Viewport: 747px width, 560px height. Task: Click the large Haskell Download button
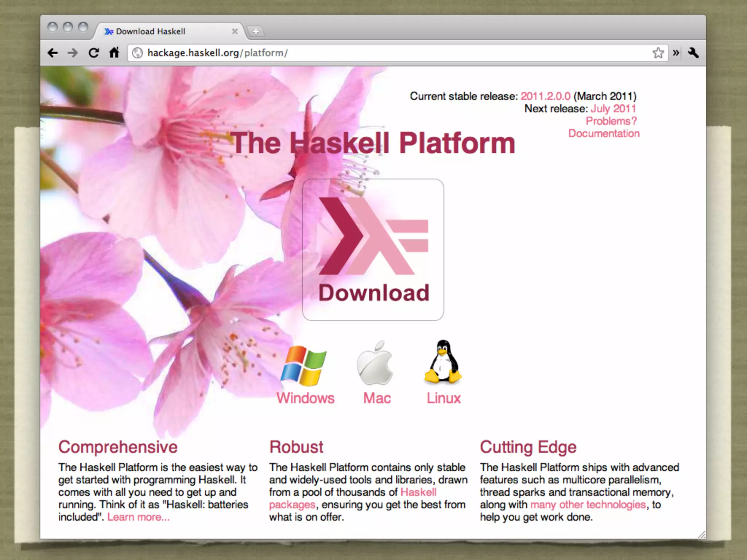pos(373,250)
